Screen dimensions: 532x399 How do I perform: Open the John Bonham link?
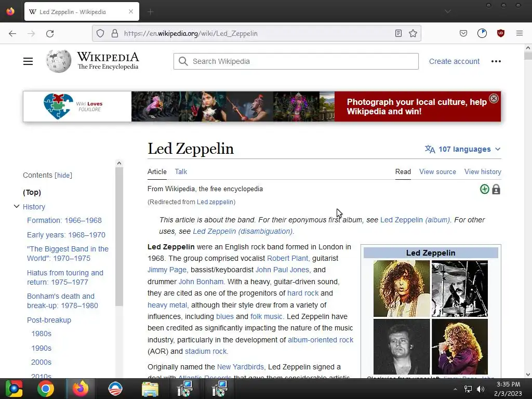point(201,282)
